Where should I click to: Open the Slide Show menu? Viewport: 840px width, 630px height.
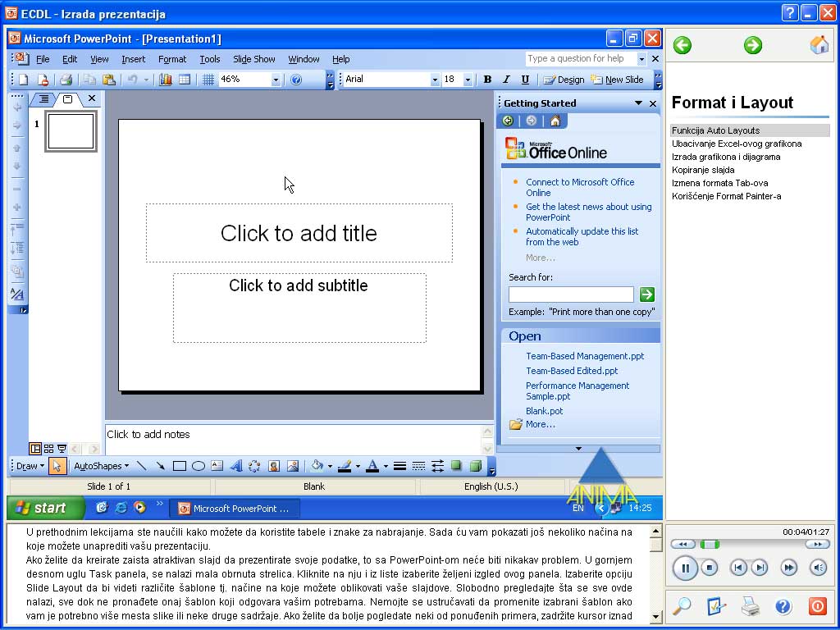point(254,59)
